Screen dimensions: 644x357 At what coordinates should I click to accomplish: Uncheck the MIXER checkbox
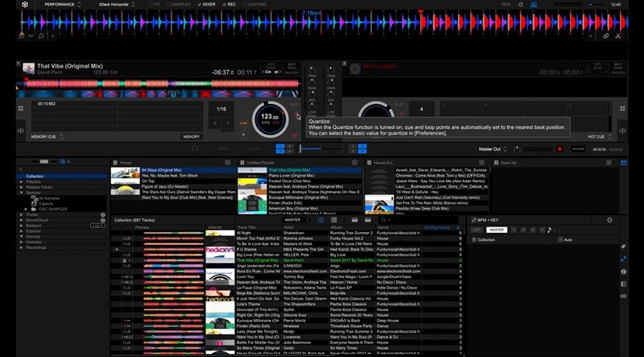click(199, 5)
